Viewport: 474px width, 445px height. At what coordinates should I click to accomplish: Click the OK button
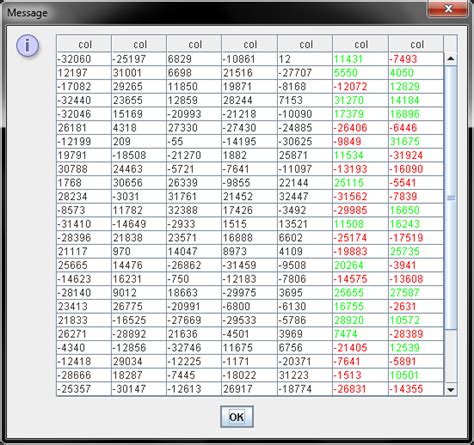pyautogui.click(x=237, y=416)
